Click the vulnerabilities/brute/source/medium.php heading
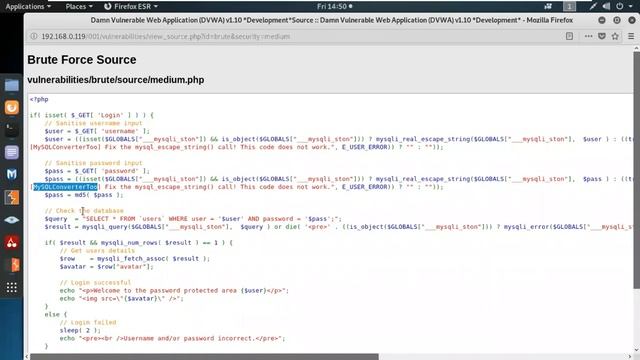The height and width of the screenshot is (360, 640). tap(116, 80)
